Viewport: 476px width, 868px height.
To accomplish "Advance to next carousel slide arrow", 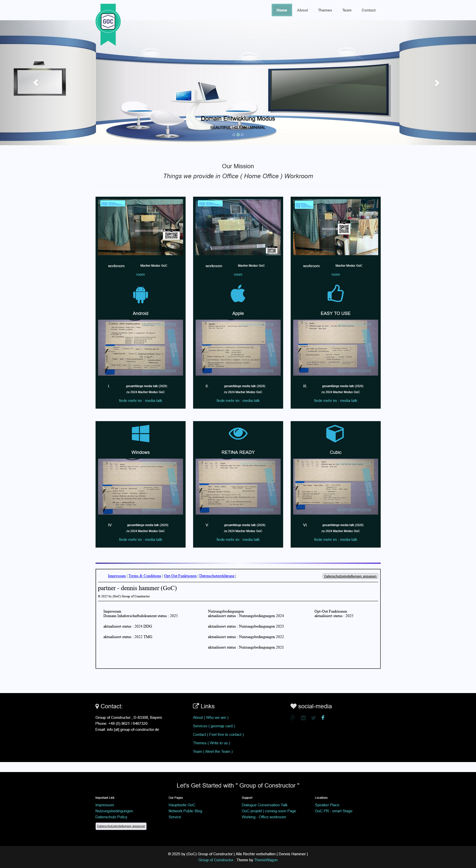I will [x=437, y=82].
